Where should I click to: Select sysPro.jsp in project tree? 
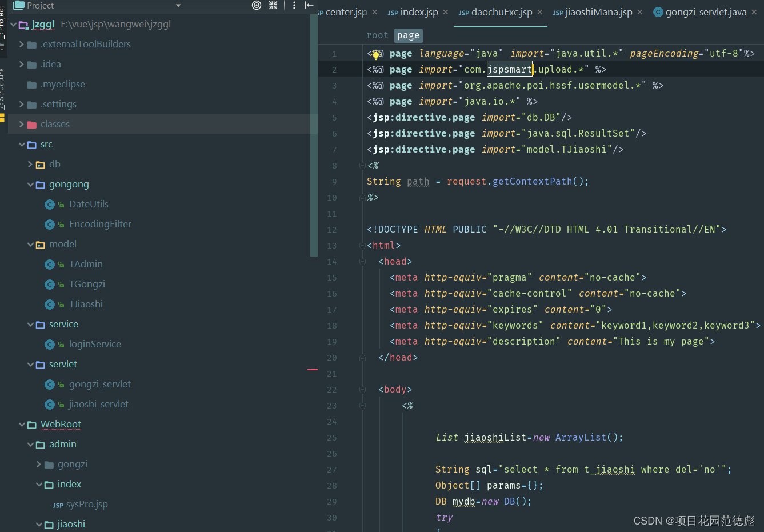tap(87, 505)
